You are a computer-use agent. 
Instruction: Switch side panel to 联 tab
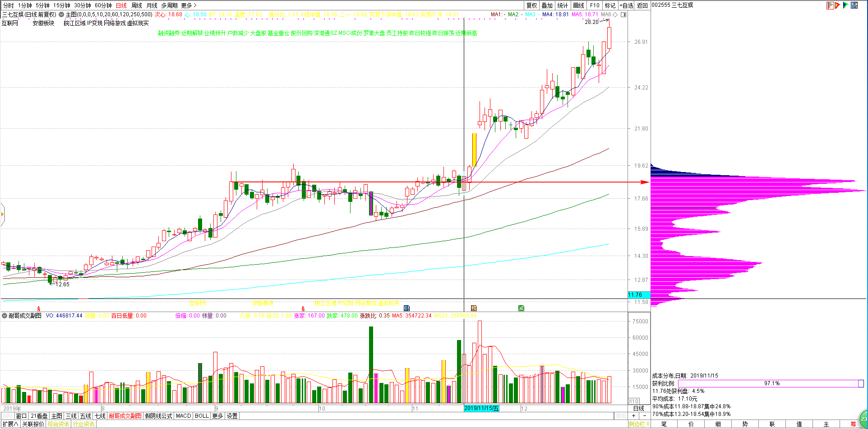coord(772,424)
